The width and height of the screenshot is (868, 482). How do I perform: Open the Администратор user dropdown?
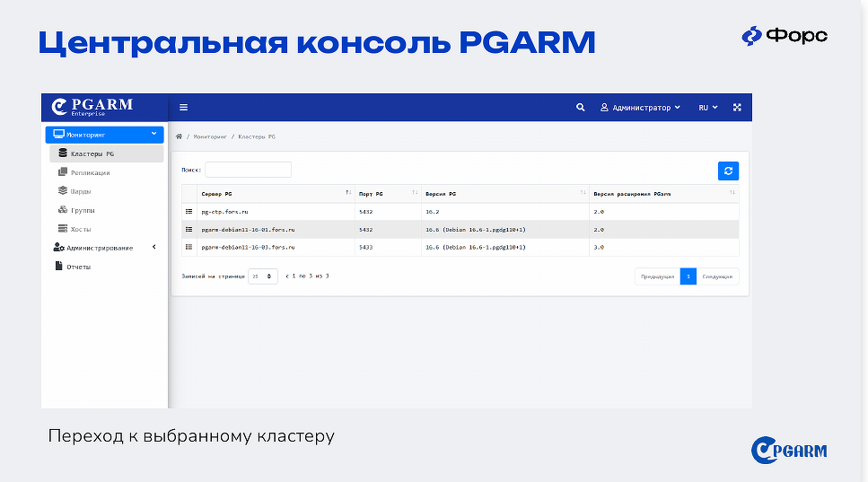tap(641, 108)
